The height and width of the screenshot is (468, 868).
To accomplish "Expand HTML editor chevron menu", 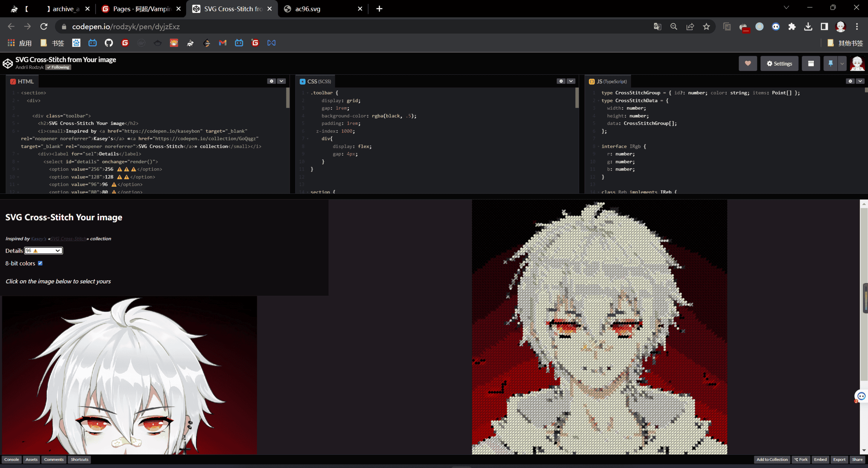I will [281, 81].
